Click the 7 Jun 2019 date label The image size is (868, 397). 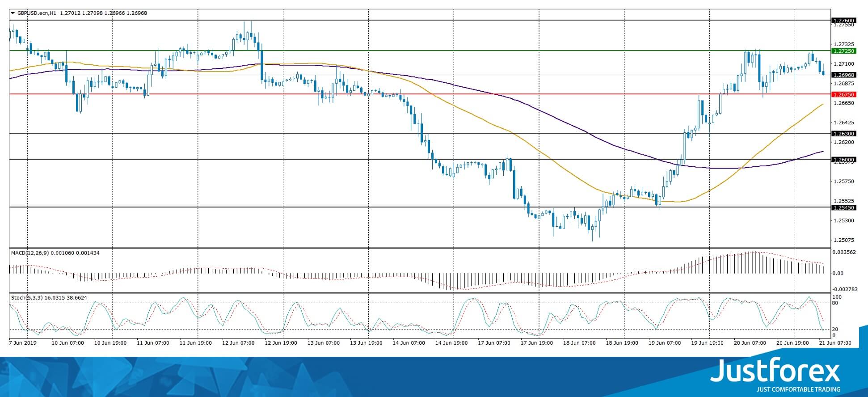pos(23,343)
